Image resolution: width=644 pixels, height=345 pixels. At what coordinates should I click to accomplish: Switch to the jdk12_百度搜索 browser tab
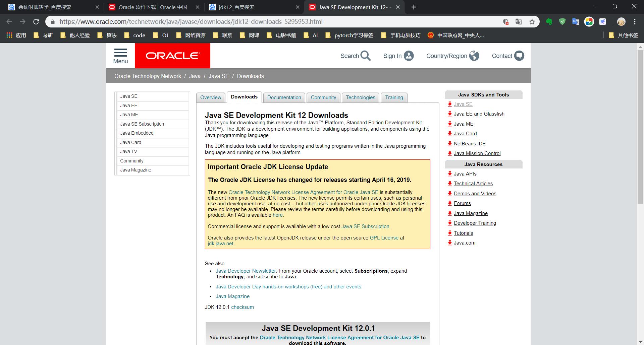pos(254,7)
